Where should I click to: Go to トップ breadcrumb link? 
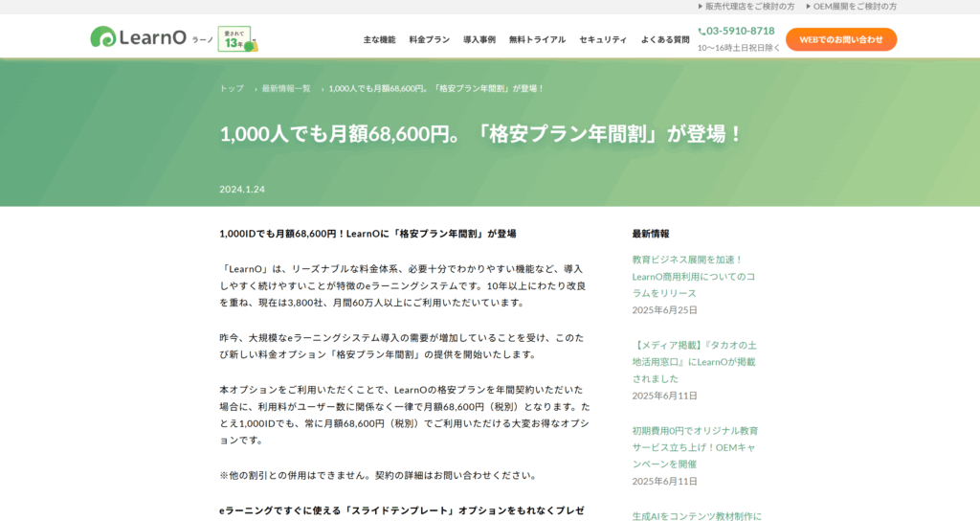tap(232, 88)
